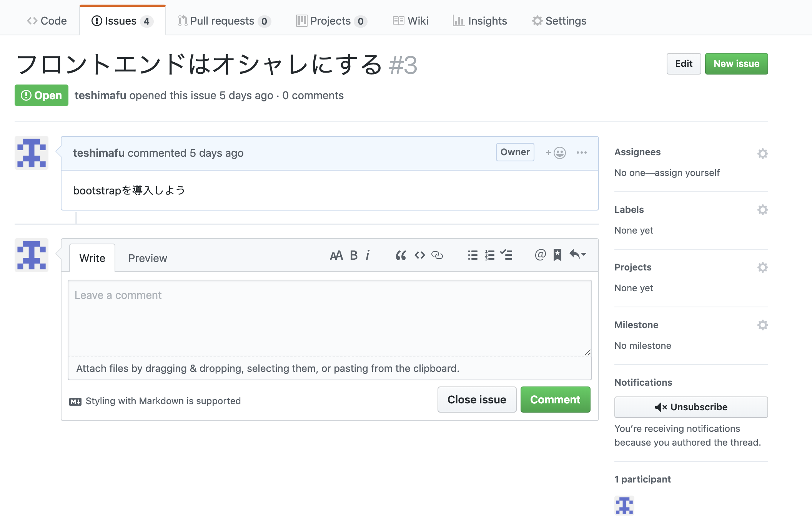Click assign yourself under Assignees

pyautogui.click(x=688, y=172)
